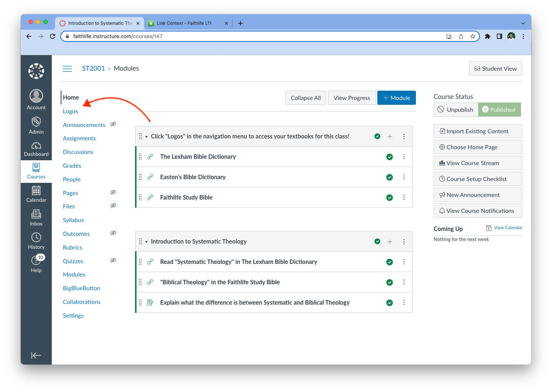Open Assignments in the course navigation
Viewport: 552px width, 392px height.
click(79, 138)
